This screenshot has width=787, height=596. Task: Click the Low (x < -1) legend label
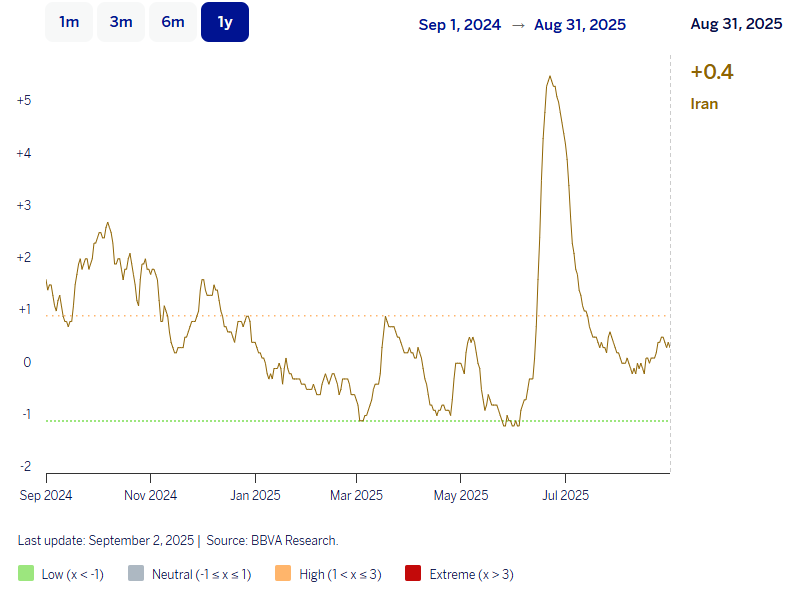(73, 574)
